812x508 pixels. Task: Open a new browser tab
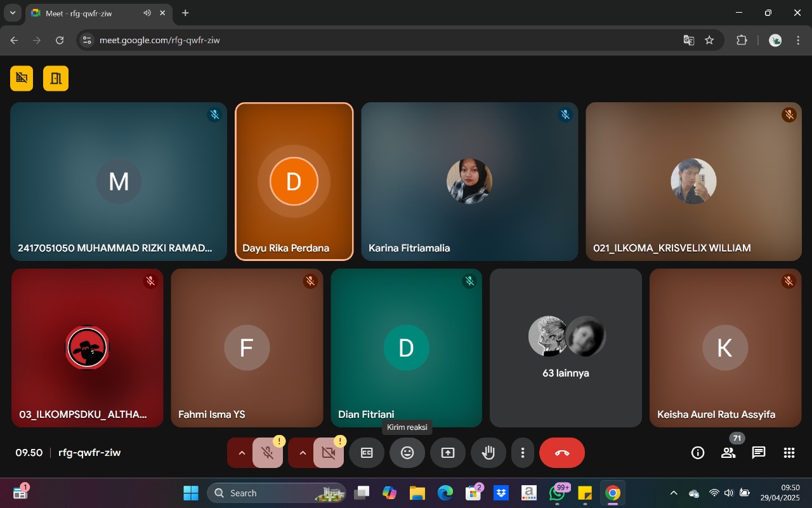point(185,13)
